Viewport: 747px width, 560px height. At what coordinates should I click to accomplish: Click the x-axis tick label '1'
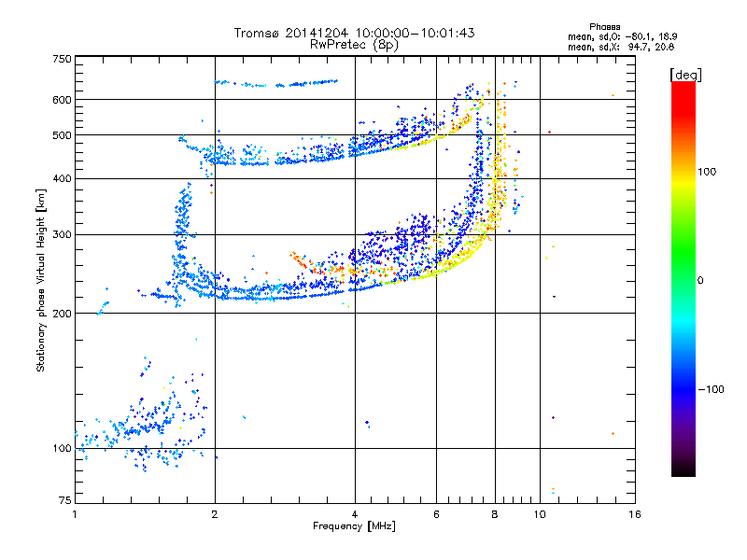point(75,514)
